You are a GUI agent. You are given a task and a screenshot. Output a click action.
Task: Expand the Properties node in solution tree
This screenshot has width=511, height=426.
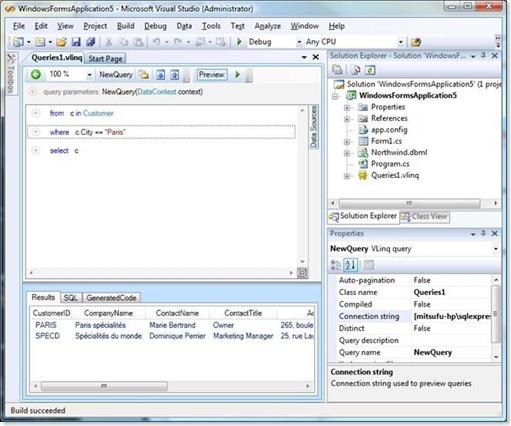tap(347, 107)
